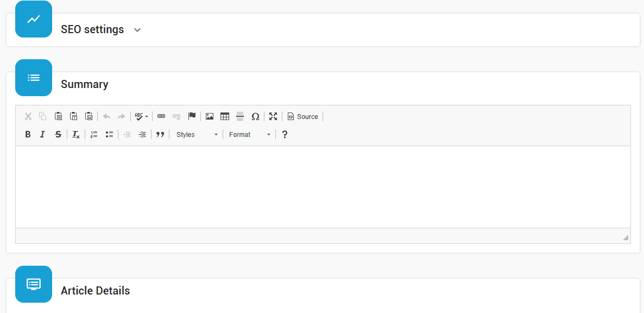Open the paragraph Format dropdown
Screen dimensions: 644x313
point(249,134)
